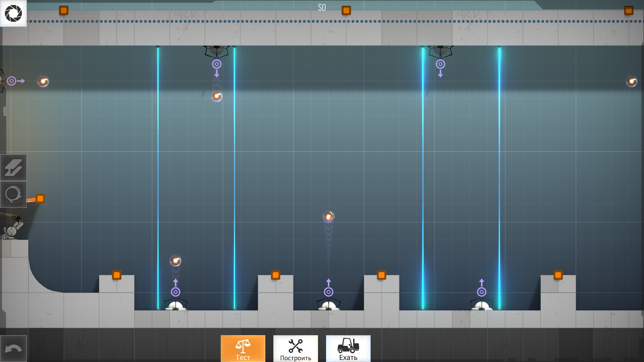The image size is (644, 362).
Task: Click the left wall pellet launcher target
Action: click(11, 81)
